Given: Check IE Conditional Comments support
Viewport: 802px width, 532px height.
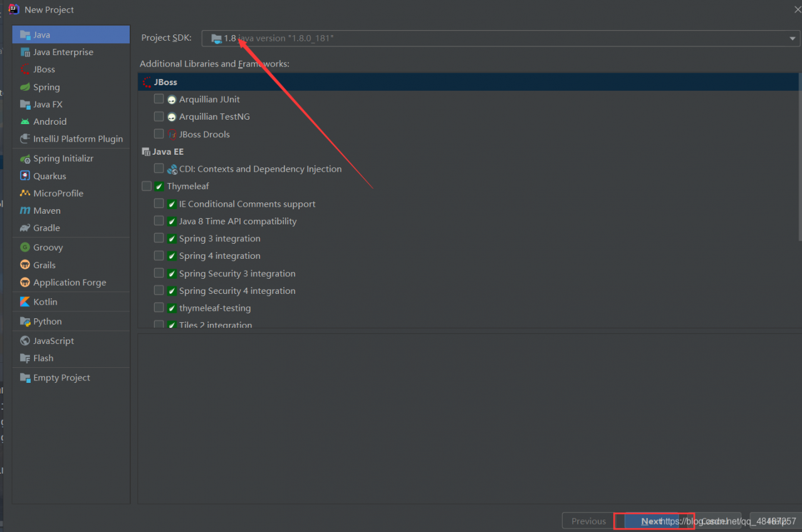Looking at the screenshot, I should point(159,204).
